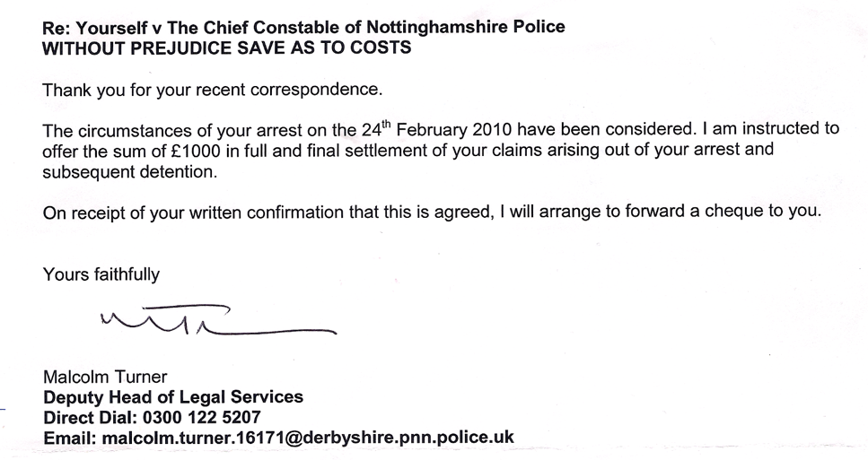Click the "Email:" label
868x460 pixels.
point(70,438)
